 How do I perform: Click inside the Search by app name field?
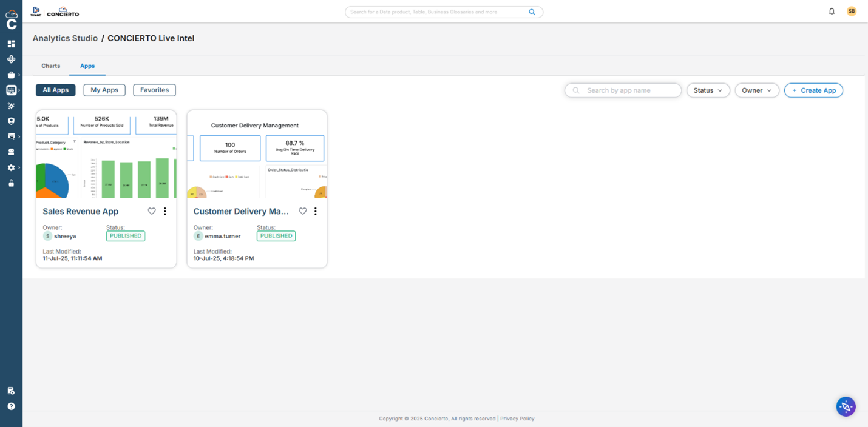click(x=623, y=90)
